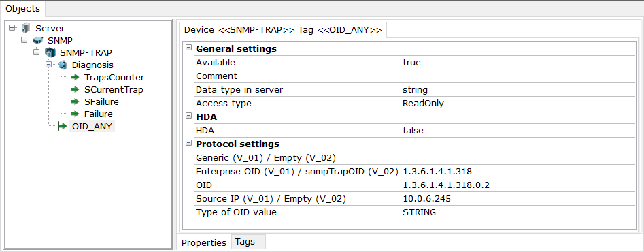The width and height of the screenshot is (644, 252).
Task: Switch to the Tags tab
Action: (x=245, y=242)
